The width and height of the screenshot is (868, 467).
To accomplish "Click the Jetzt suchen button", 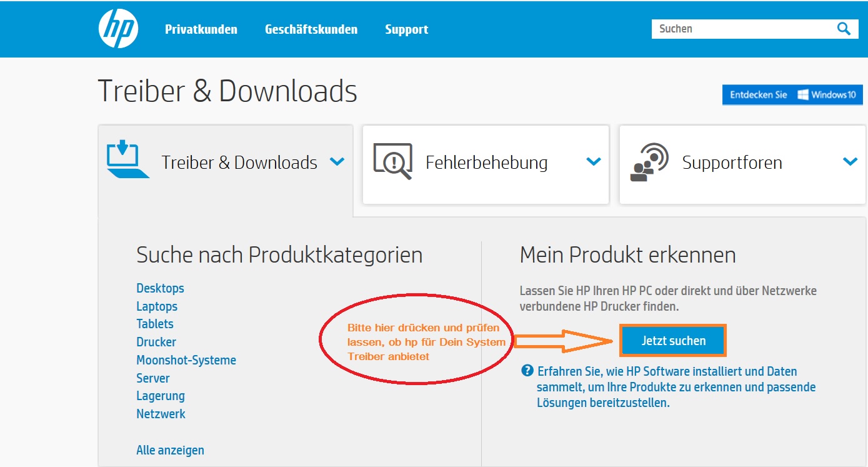I will [x=673, y=341].
